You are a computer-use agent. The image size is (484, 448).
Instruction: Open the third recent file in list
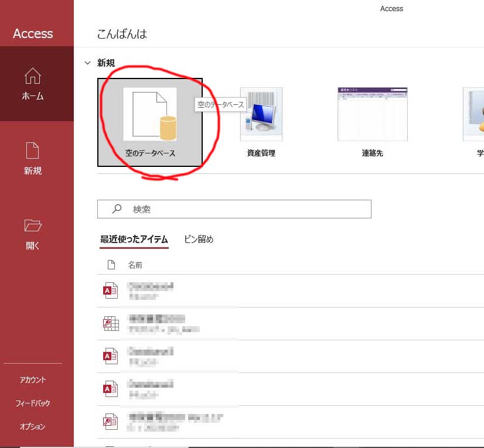(x=151, y=356)
